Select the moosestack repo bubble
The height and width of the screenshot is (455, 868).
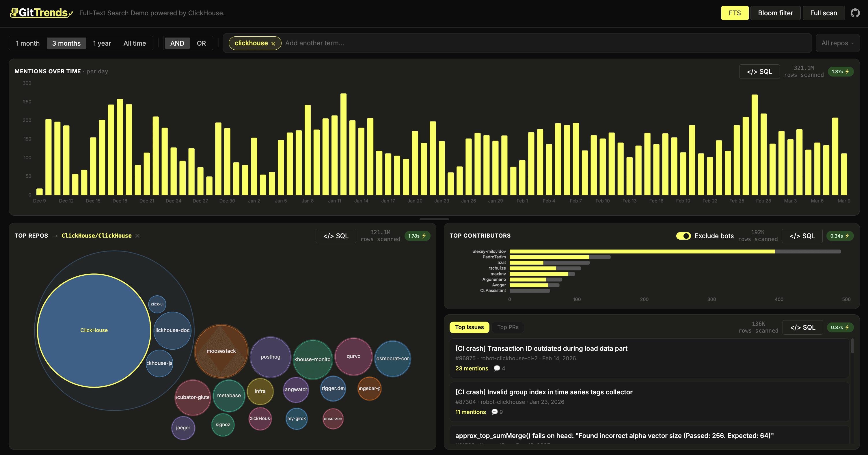pos(221,351)
